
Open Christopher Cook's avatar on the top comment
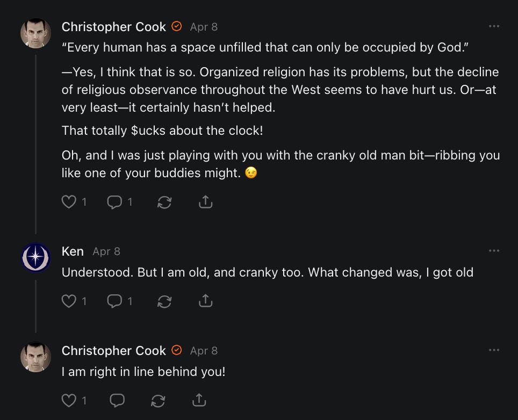[35, 33]
